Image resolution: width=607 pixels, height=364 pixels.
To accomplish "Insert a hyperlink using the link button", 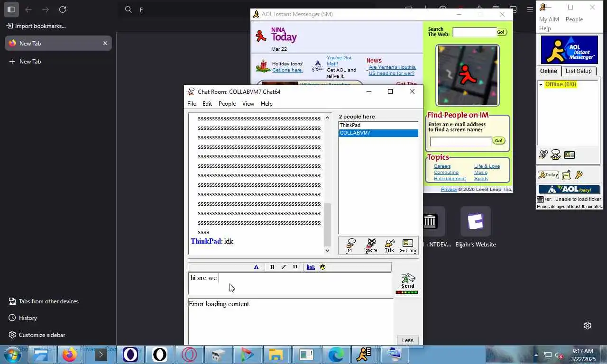I will (x=311, y=267).
